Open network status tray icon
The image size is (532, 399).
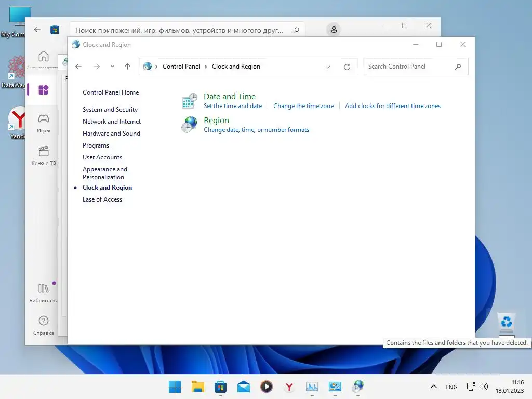tap(471, 387)
